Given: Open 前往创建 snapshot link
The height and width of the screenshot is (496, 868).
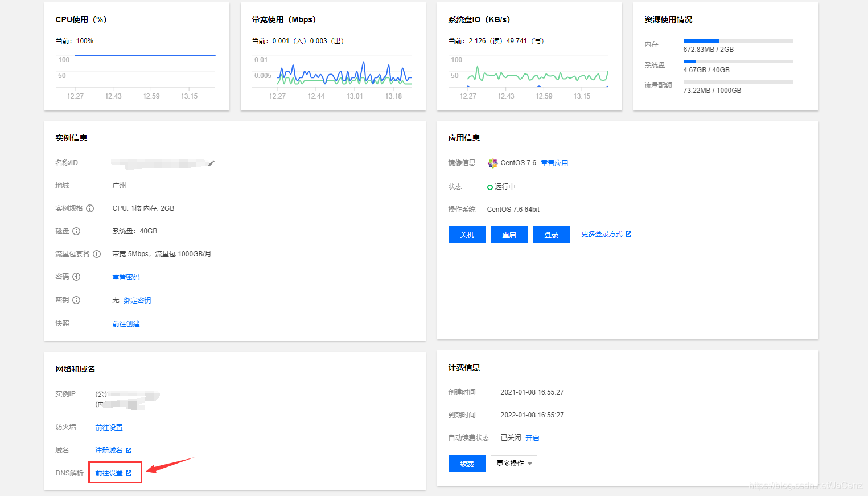Looking at the screenshot, I should (126, 324).
